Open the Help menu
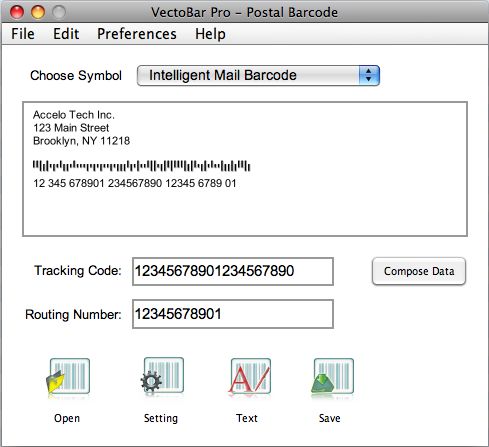 210,34
